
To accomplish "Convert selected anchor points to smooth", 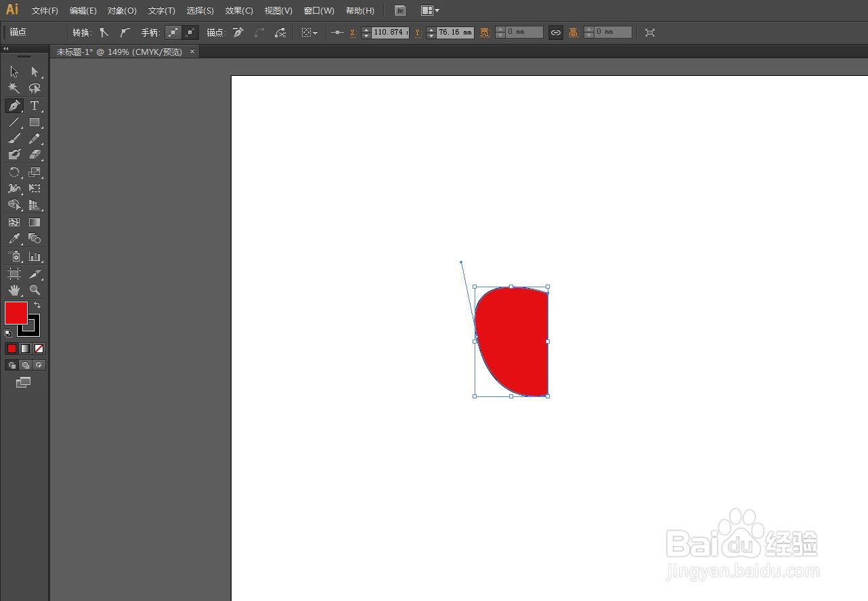I will pos(125,33).
